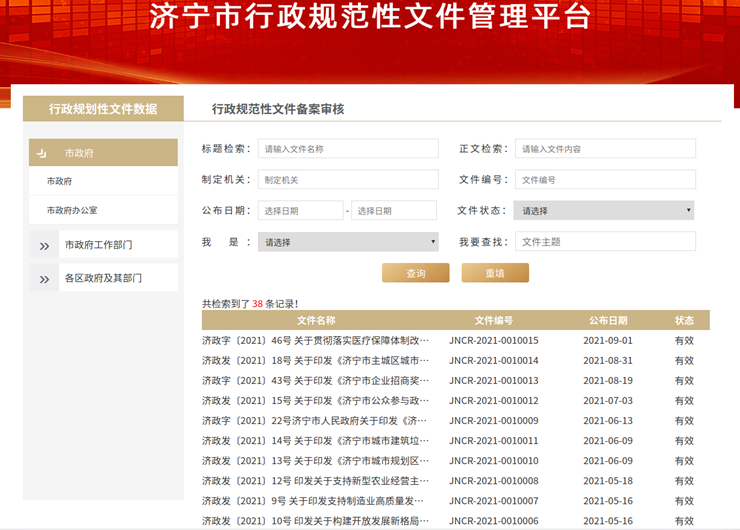Select file number JNCR-2021-0010011
The image size is (740, 530).
coord(494,441)
